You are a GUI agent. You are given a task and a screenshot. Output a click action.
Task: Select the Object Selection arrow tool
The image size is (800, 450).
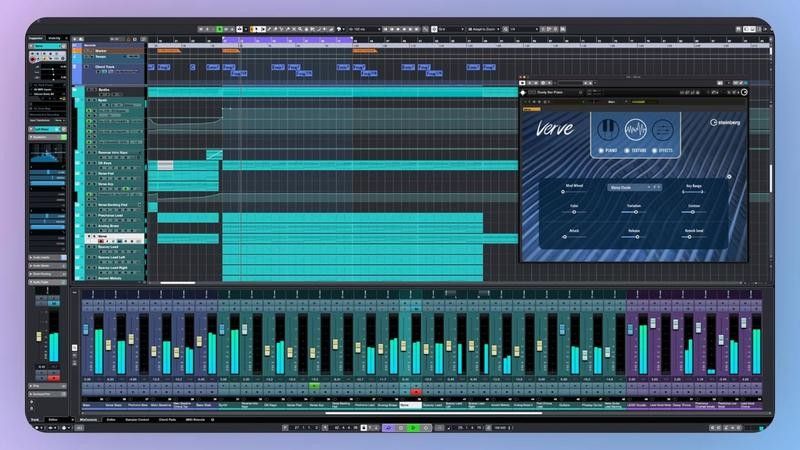[x=257, y=30]
